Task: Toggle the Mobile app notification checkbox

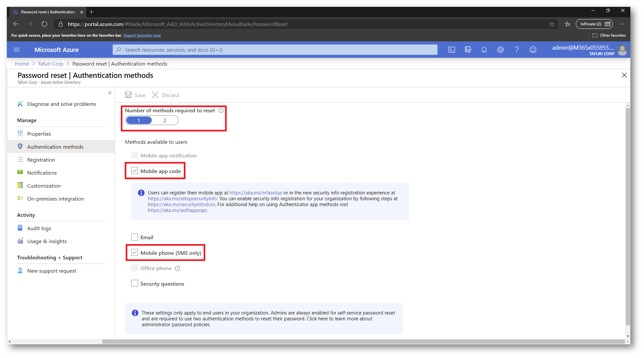Action: 134,155
